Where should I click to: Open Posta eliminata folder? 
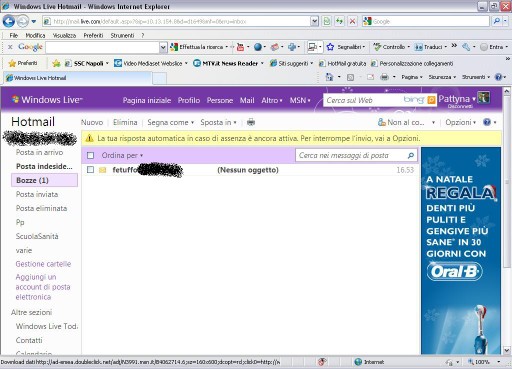pyautogui.click(x=41, y=208)
